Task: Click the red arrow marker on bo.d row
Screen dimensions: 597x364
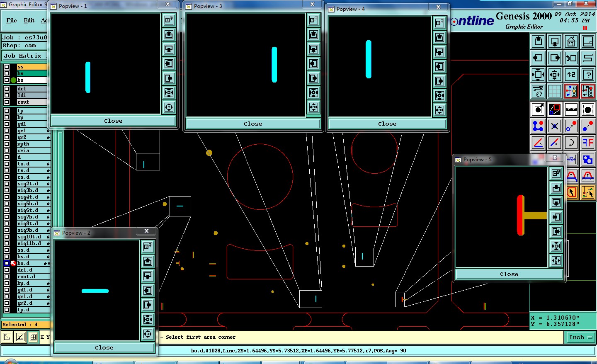Action: [x=13, y=263]
